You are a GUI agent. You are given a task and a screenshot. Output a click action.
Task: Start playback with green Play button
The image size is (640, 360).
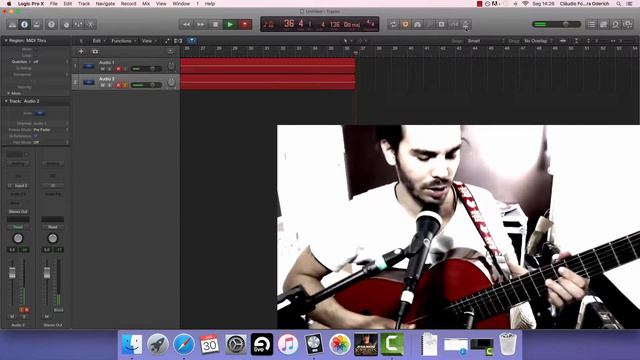[230, 24]
